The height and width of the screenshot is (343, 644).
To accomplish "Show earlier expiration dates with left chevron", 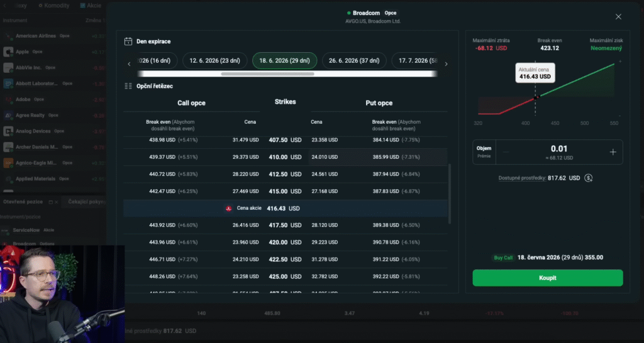I will point(129,64).
